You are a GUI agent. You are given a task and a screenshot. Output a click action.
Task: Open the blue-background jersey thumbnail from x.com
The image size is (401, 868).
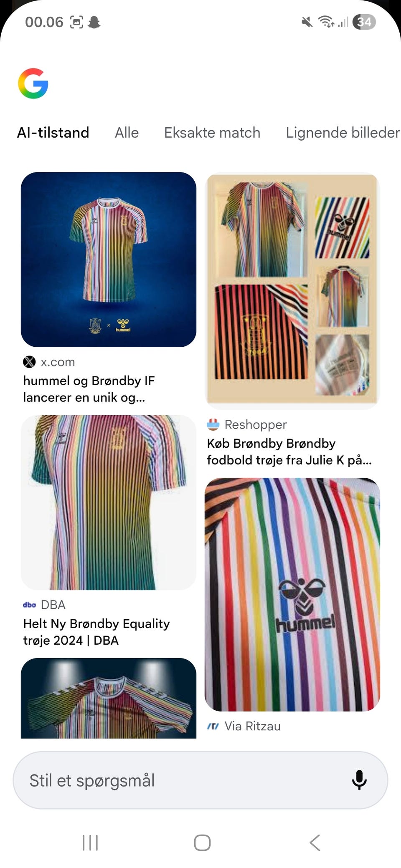[x=109, y=260]
